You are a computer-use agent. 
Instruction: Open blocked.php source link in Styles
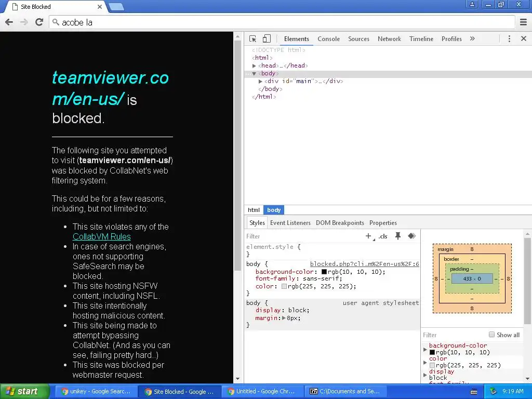(x=364, y=264)
